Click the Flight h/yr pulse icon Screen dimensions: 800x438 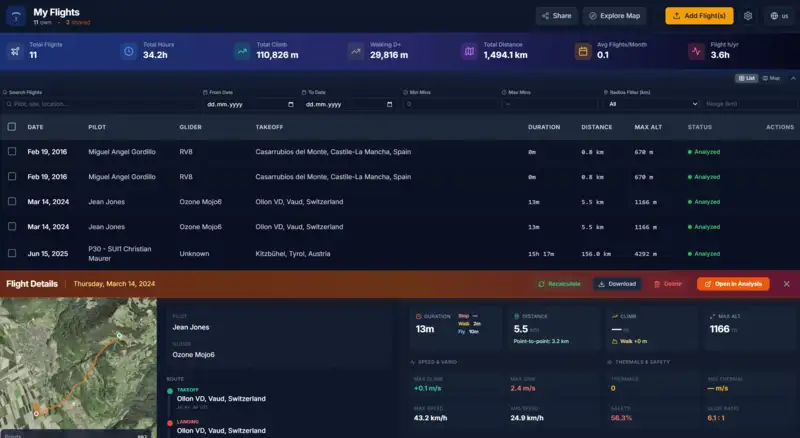point(696,51)
